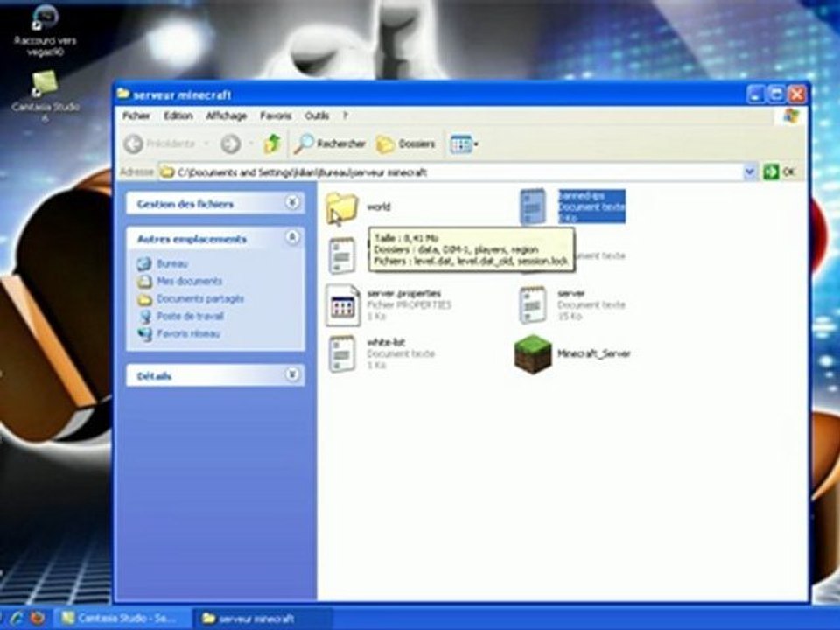Viewport: 840px width, 630px height.
Task: Click the world folder name text
Action: coord(378,206)
